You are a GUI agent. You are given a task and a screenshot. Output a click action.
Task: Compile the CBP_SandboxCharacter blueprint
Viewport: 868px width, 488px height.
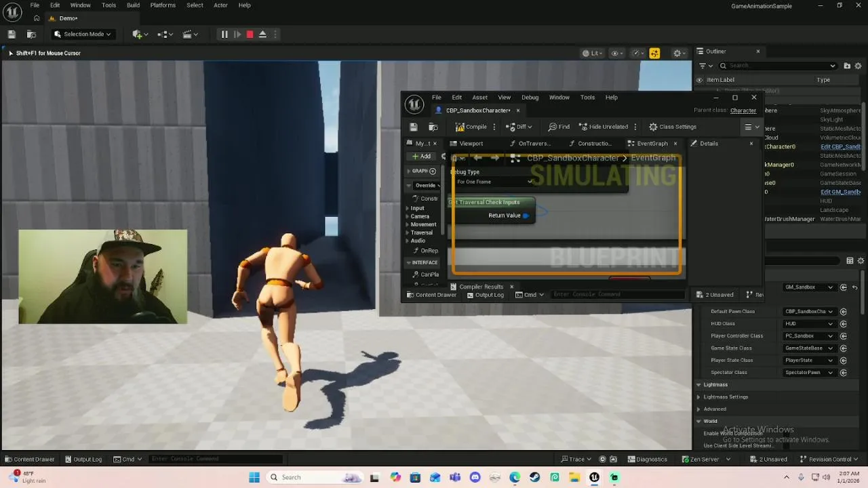pos(471,127)
